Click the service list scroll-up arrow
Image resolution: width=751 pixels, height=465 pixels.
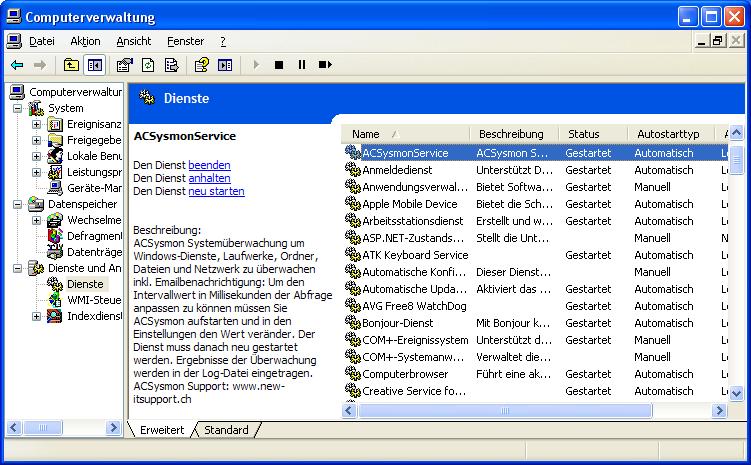pyautogui.click(x=736, y=132)
